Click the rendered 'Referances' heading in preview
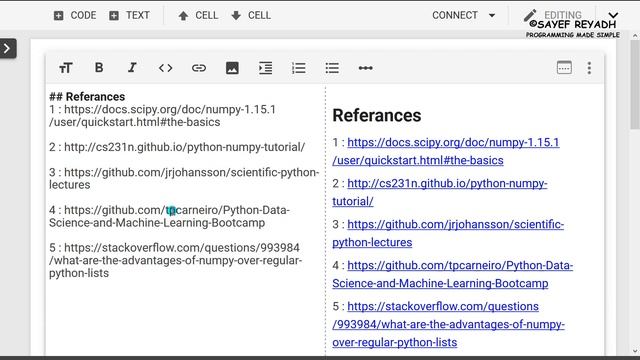Screen dimensions: 640x360 pos(376,116)
